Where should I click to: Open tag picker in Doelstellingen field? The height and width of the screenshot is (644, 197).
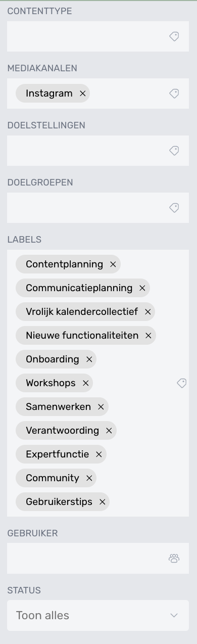coord(174,151)
